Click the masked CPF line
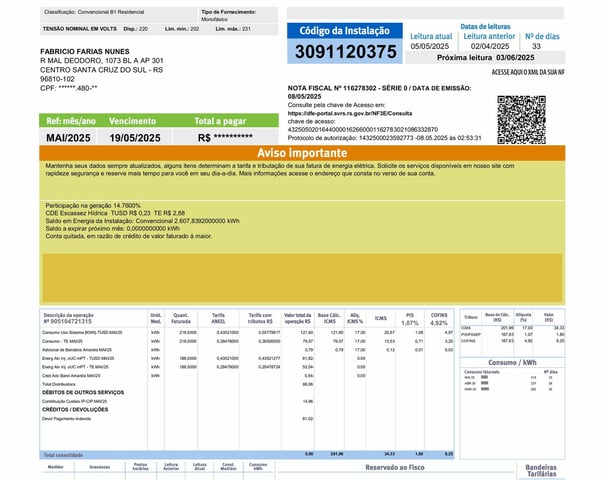 tap(68, 88)
